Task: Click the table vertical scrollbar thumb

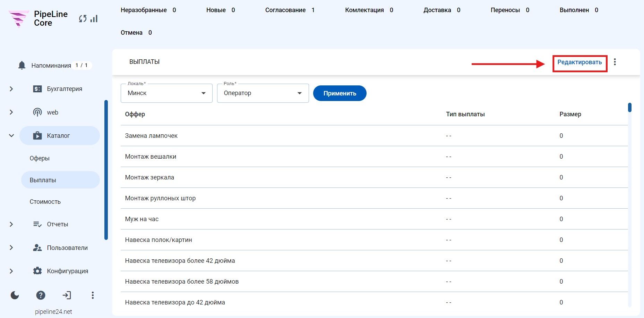Action: pos(630,107)
